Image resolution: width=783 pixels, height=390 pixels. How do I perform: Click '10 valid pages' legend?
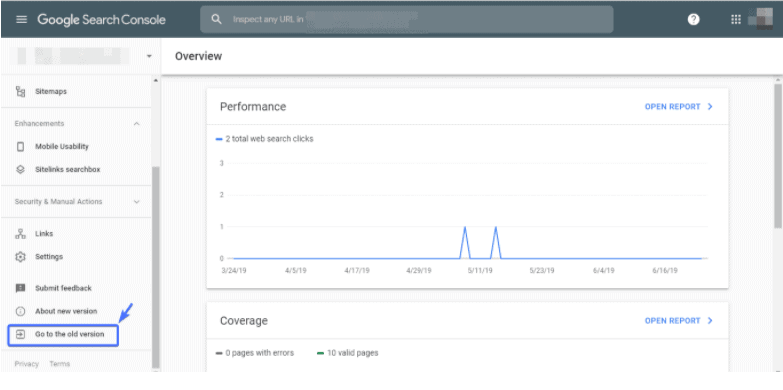pyautogui.click(x=348, y=353)
